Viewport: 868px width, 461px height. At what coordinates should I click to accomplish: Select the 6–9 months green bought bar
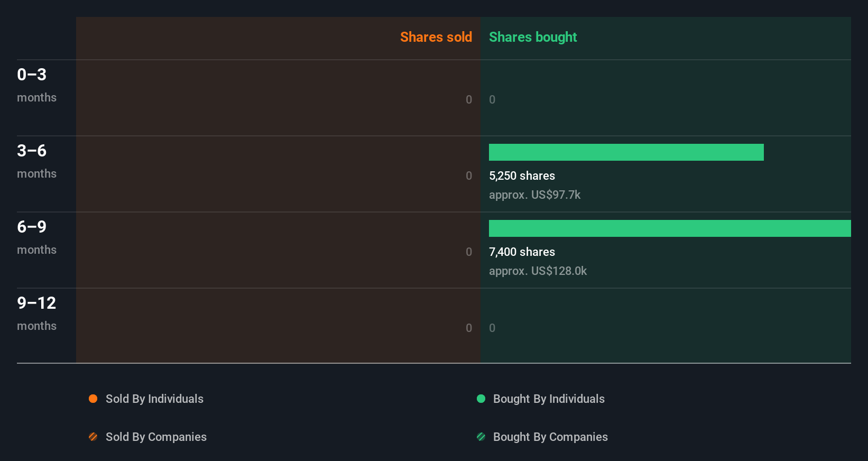670,228
